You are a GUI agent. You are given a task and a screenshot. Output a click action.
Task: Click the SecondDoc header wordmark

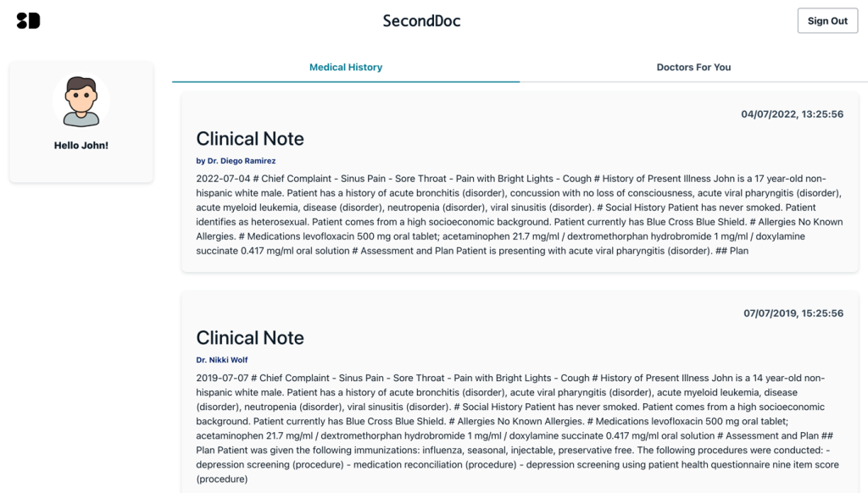click(421, 20)
